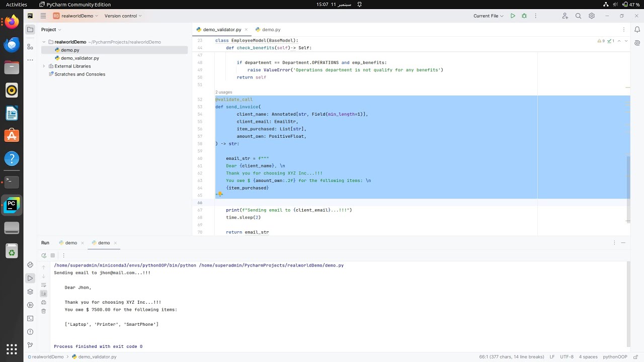Change 4 spaces indent setting in status bar
The height and width of the screenshot is (362, 644).
tap(588, 357)
